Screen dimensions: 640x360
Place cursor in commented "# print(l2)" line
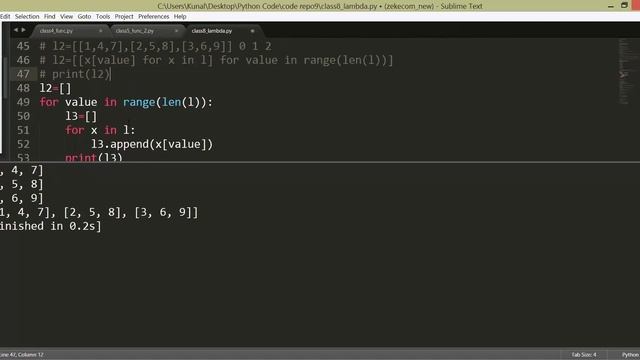75,74
